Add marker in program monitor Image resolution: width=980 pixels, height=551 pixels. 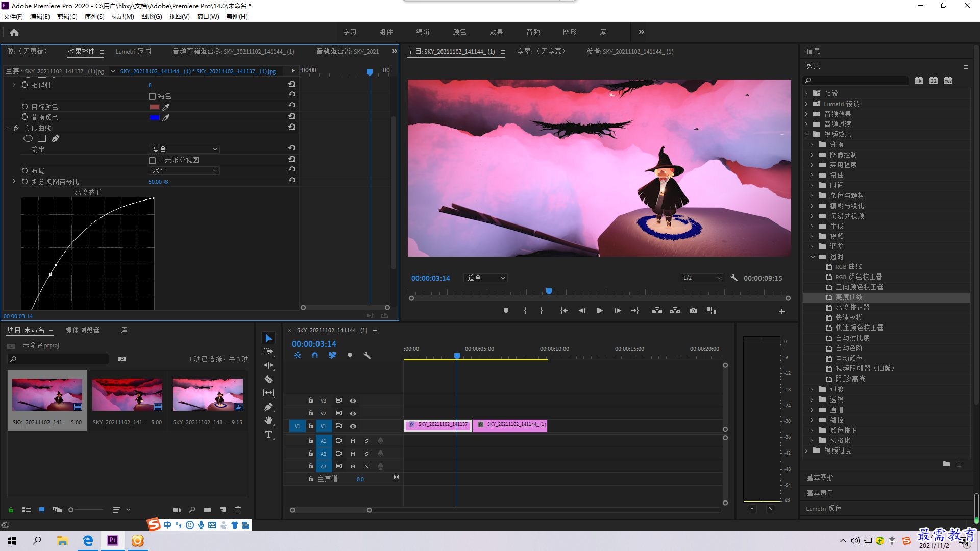(x=506, y=311)
